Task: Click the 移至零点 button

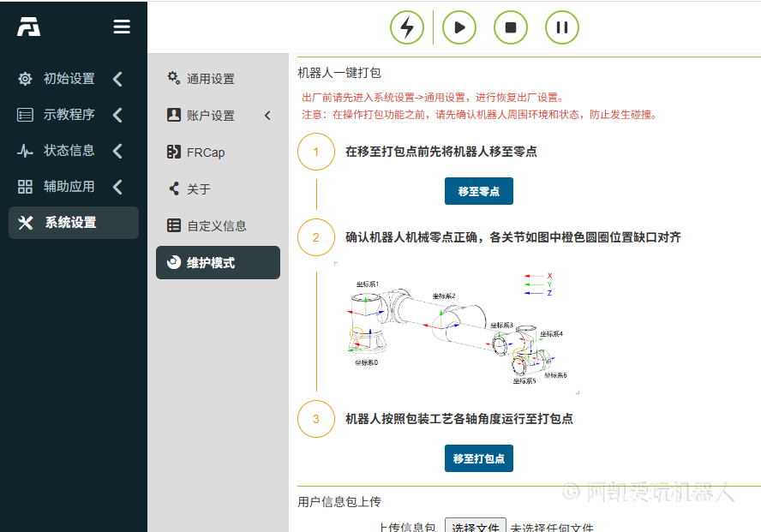Action: pos(478,191)
